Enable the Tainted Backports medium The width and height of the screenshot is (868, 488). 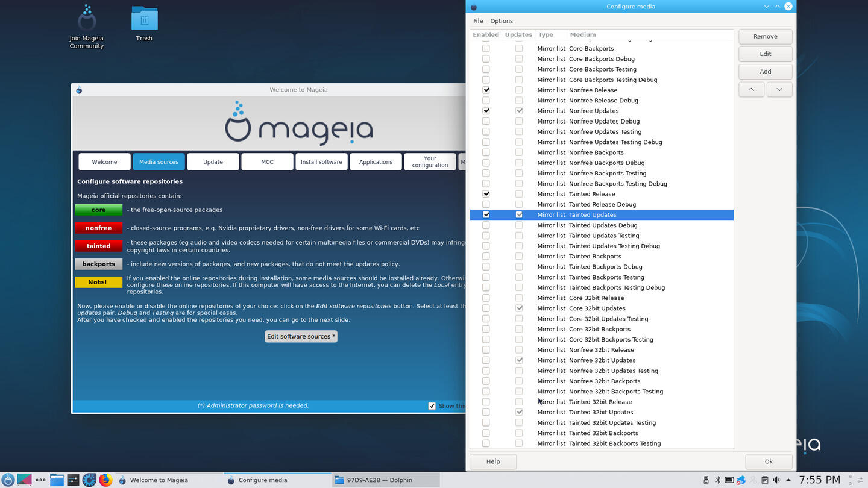486,256
